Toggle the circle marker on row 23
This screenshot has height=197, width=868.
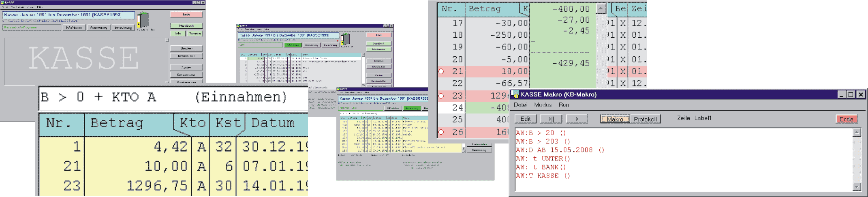(x=441, y=96)
